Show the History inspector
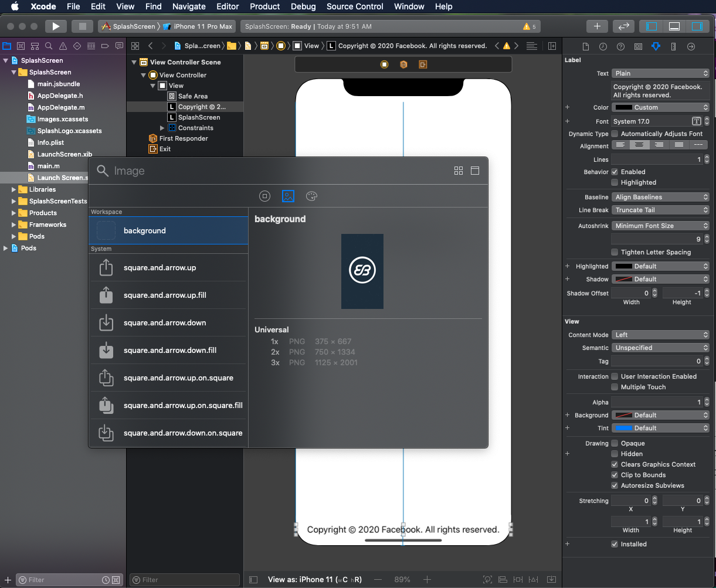 603,46
